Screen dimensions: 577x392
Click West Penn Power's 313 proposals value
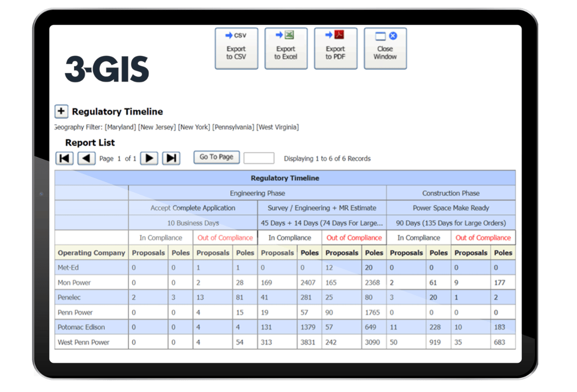click(266, 342)
